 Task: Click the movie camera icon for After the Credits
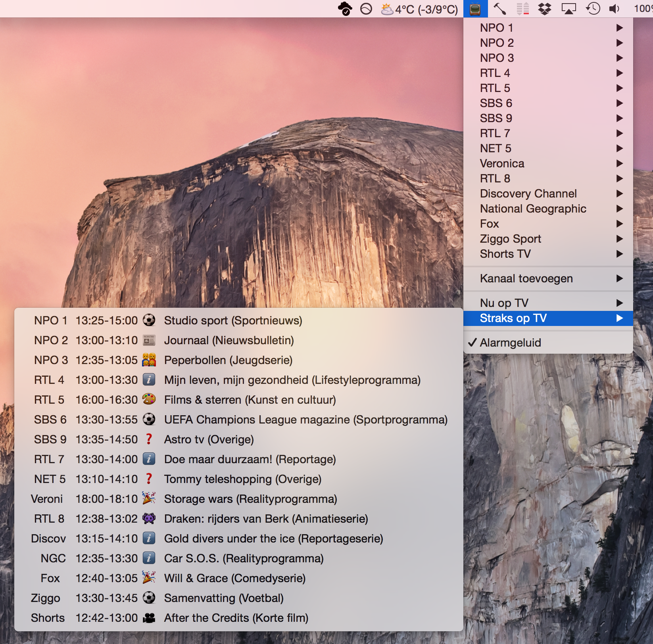point(149,618)
